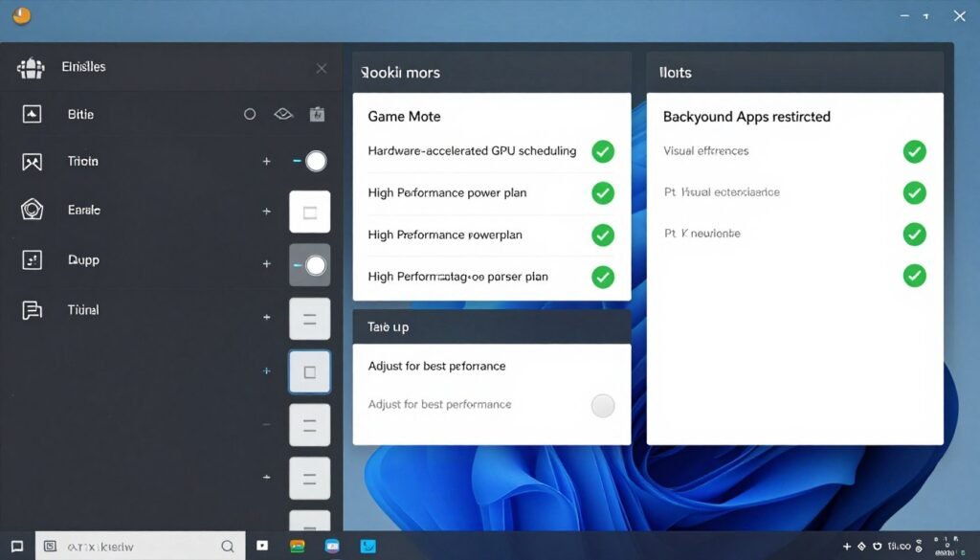Click the Visual effirences label
Viewport: 980px width, 560px height.
point(705,150)
